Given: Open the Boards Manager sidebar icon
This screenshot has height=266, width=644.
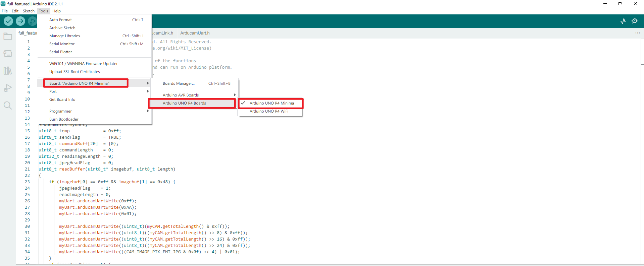Looking at the screenshot, I should point(8,54).
